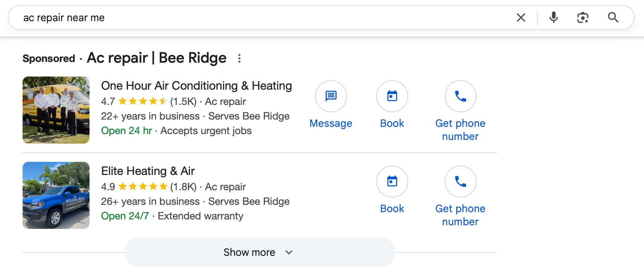The height and width of the screenshot is (277, 644).
Task: Open One Hour Air Conditioning & Heating listing
Action: coord(196,86)
